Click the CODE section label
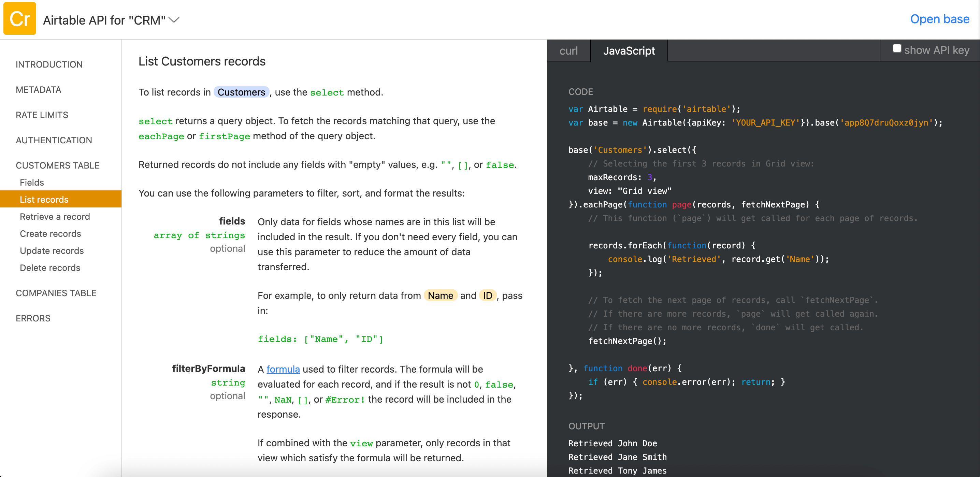 click(x=580, y=92)
